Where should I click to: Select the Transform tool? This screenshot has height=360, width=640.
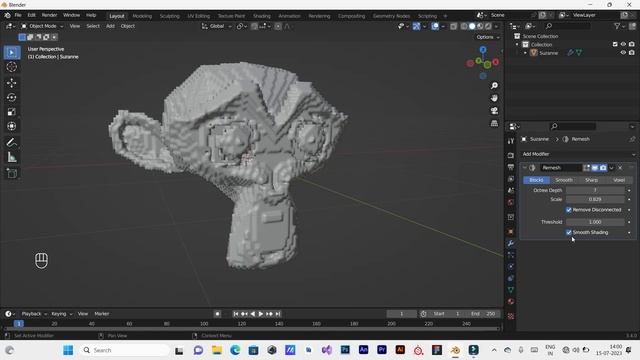point(11,126)
